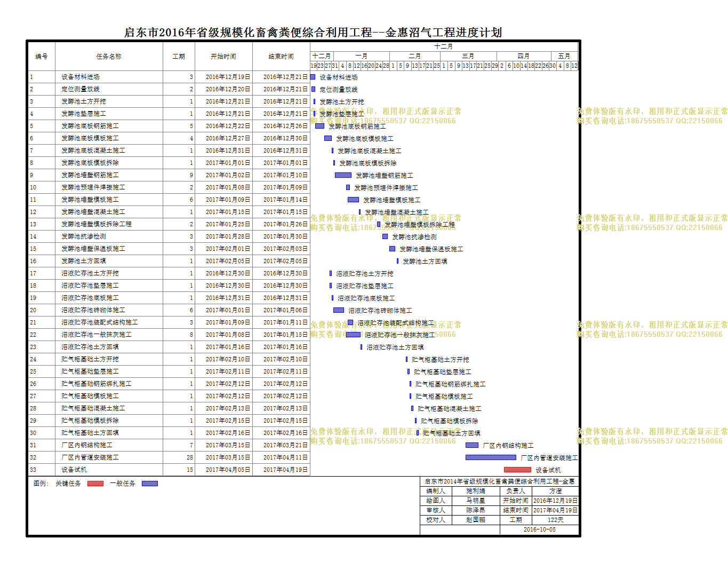Click the 开始时间 column header
728x562 pixels.
(223, 57)
